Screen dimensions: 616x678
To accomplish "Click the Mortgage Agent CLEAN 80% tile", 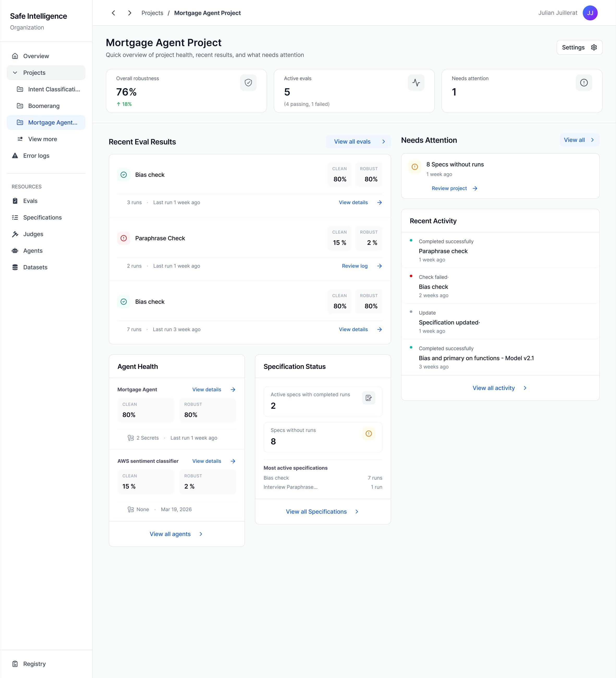I will 146,410.
